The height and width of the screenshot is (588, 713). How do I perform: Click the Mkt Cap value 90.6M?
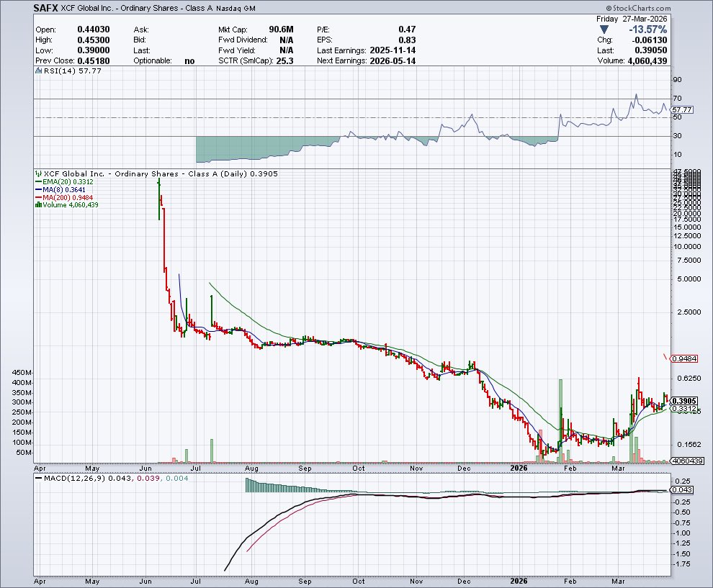[x=281, y=30]
